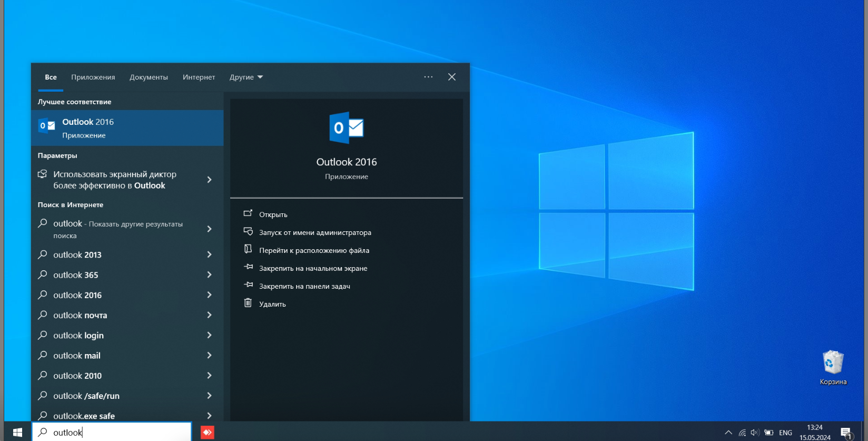Click the pin to taskbar icon
Image resolution: width=868 pixels, height=441 pixels.
[248, 285]
